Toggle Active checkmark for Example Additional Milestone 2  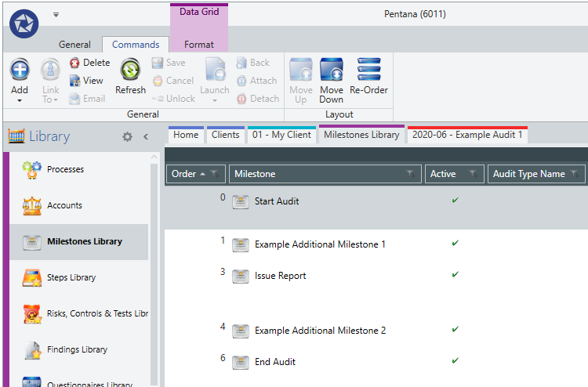coord(455,329)
